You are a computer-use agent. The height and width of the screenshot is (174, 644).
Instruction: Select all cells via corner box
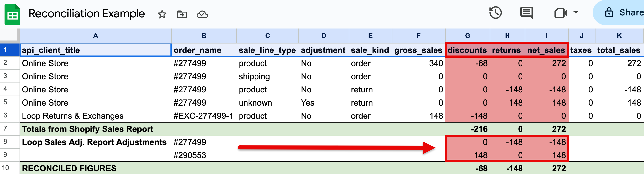click(x=9, y=35)
